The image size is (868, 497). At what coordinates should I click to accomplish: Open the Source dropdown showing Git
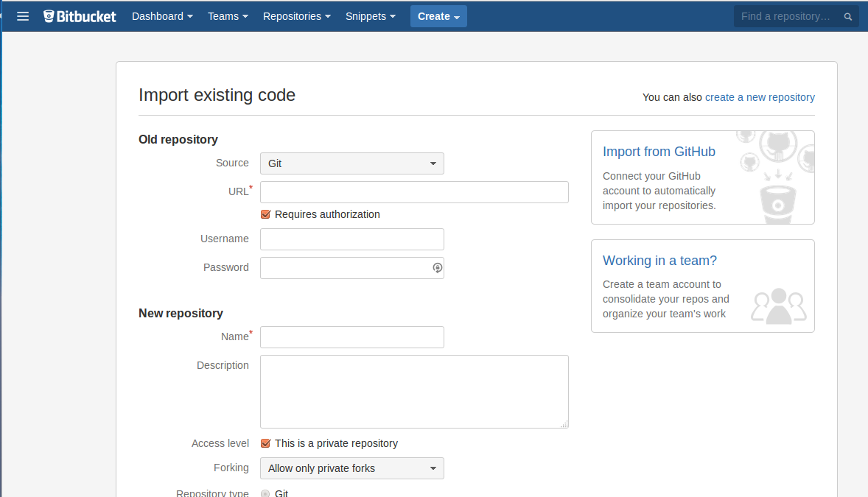[352, 163]
